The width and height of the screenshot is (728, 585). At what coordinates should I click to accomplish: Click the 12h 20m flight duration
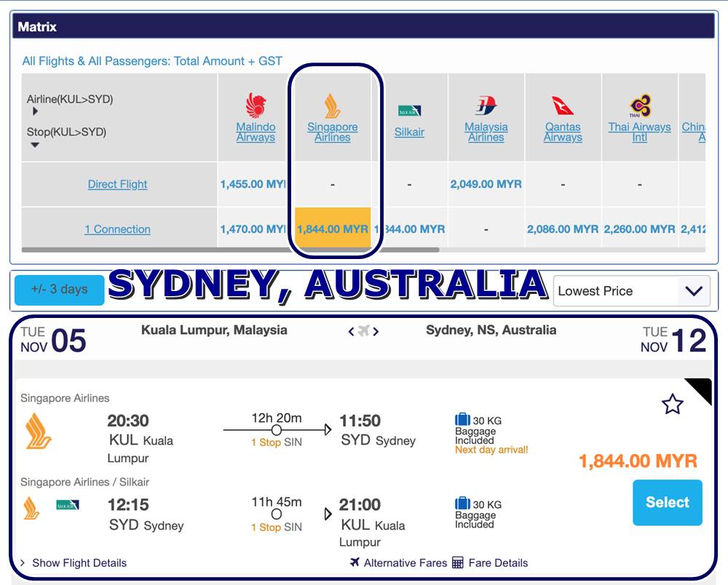(277, 418)
